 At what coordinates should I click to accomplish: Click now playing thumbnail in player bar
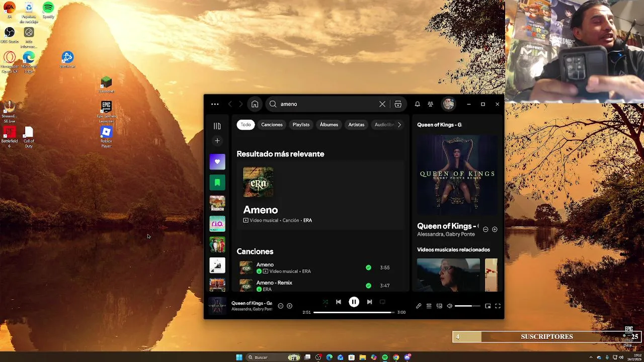pos(217,306)
